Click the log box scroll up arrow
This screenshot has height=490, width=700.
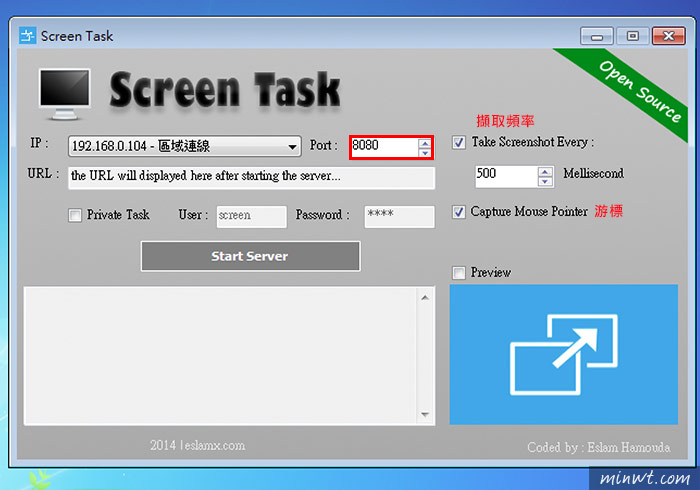click(425, 298)
